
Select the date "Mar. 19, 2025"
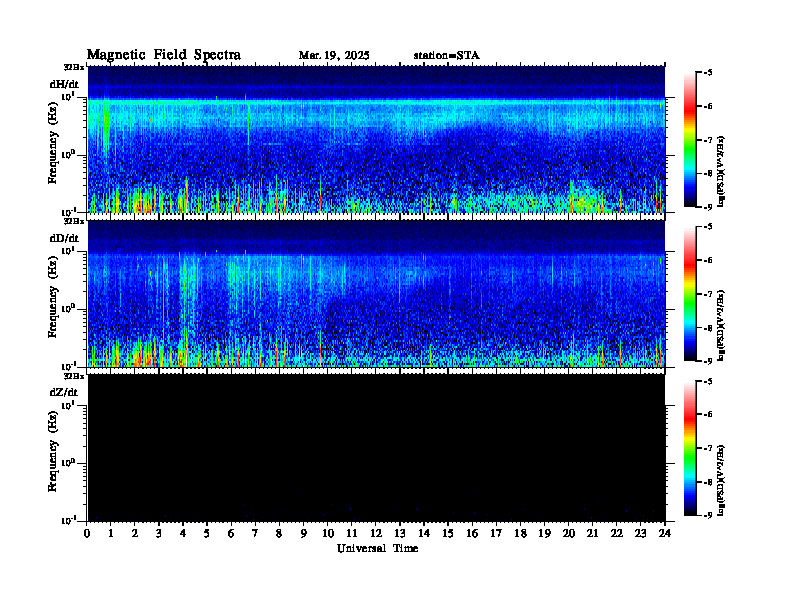(x=334, y=56)
